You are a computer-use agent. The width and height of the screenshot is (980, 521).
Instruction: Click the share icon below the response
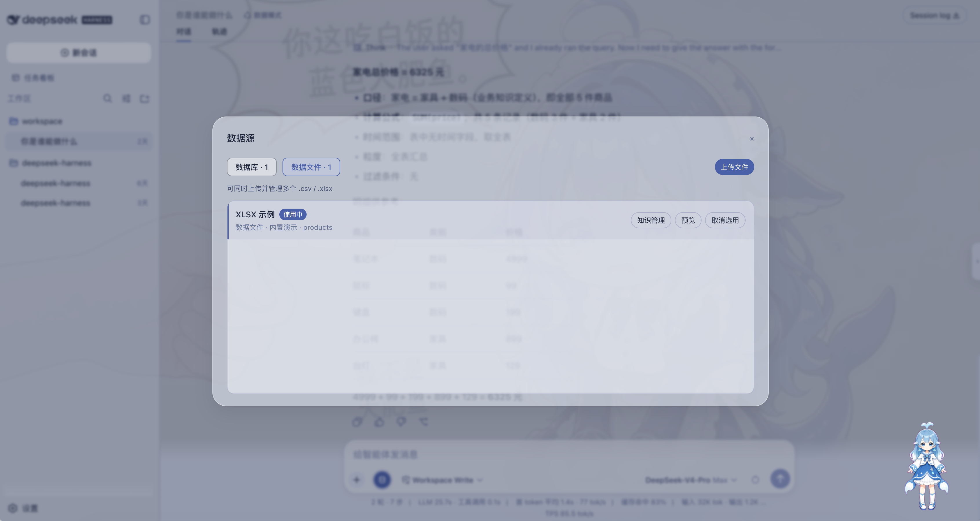(423, 422)
